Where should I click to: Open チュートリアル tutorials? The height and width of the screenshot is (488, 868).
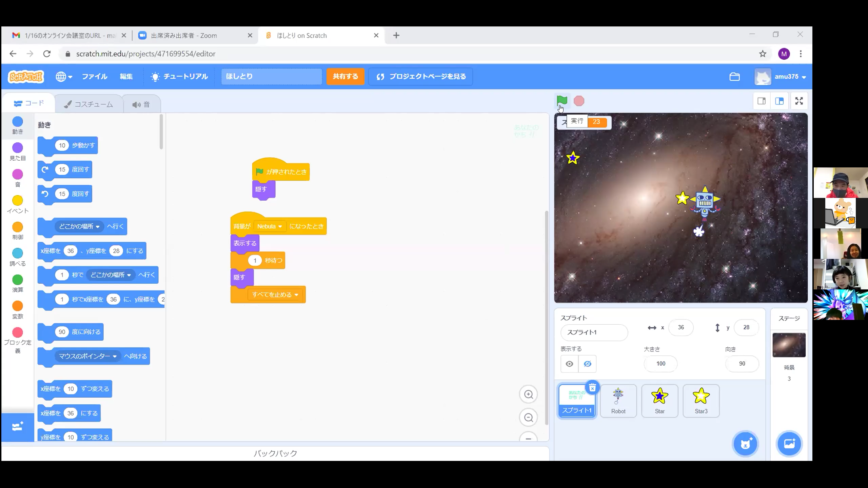(x=180, y=77)
